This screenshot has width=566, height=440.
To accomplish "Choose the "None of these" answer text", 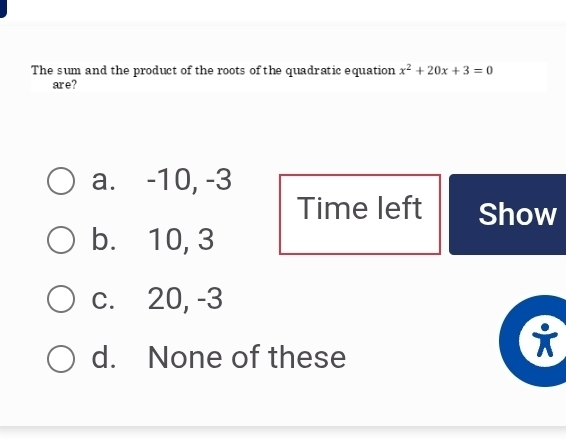I will (247, 357).
